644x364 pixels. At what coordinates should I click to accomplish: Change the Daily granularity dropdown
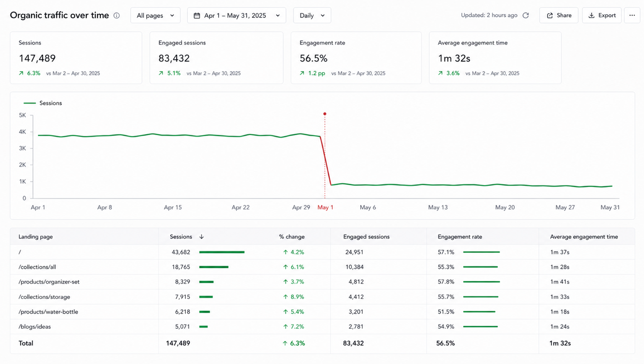[312, 16]
